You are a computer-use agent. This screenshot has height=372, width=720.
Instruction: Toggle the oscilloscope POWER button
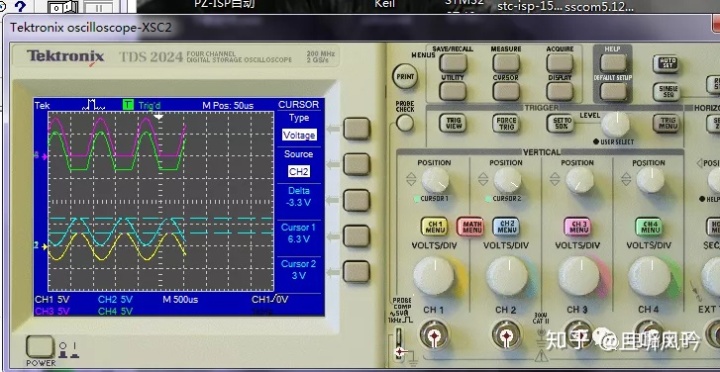[x=40, y=346]
